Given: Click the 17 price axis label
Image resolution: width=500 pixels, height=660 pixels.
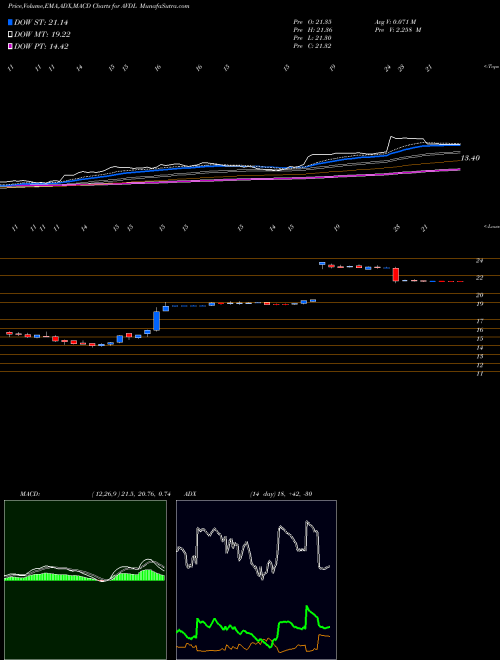Looking at the screenshot, I should [479, 321].
